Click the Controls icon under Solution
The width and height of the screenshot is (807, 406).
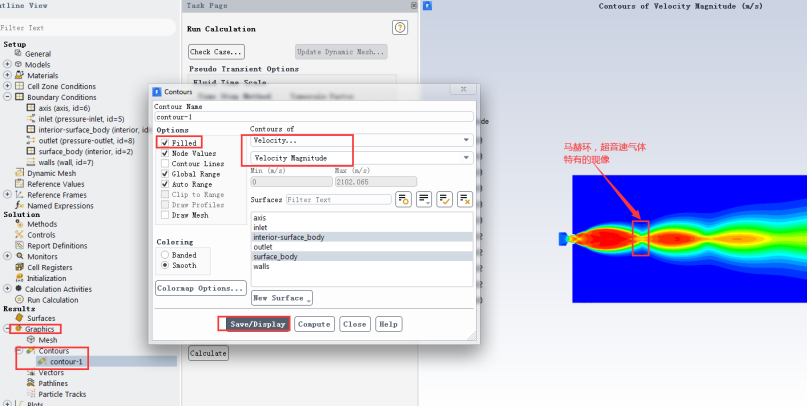click(x=20, y=235)
